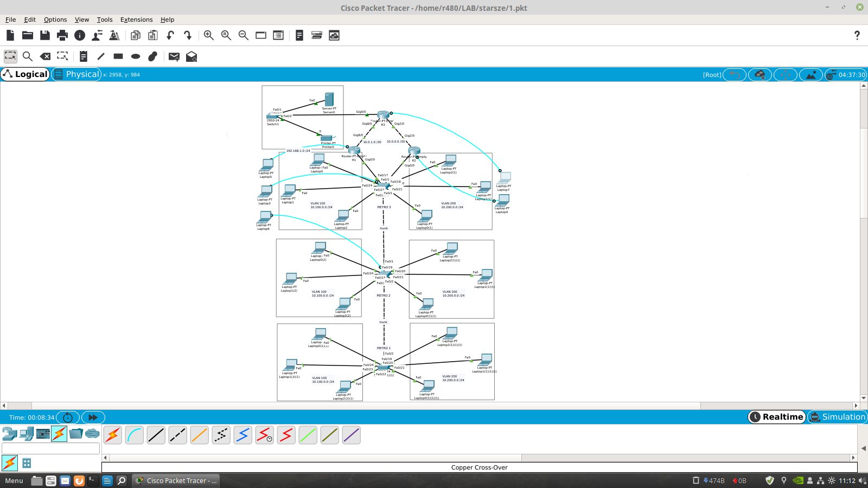
Task: Switch to Simulation mode
Action: 837,417
